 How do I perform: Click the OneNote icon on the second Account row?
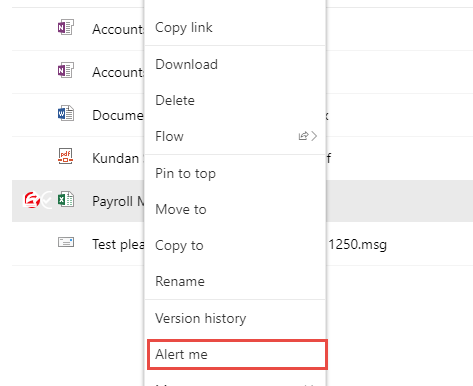coord(66,70)
